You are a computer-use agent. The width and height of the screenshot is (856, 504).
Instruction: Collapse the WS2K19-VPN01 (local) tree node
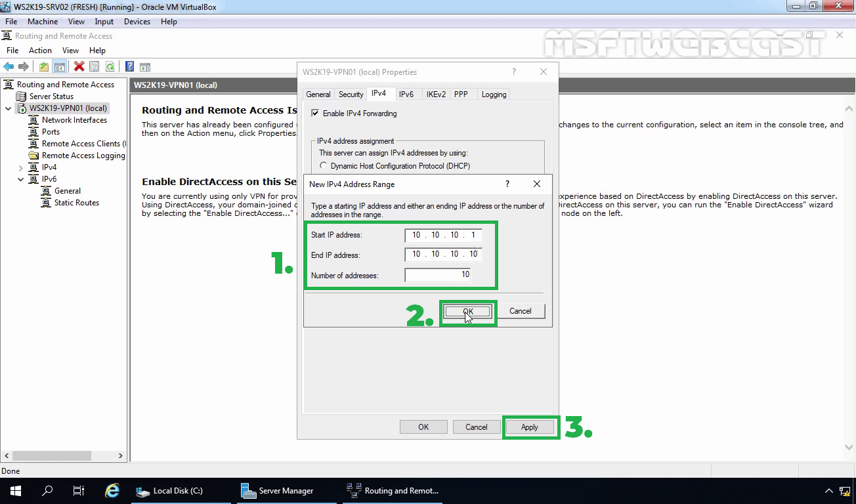pyautogui.click(x=9, y=108)
